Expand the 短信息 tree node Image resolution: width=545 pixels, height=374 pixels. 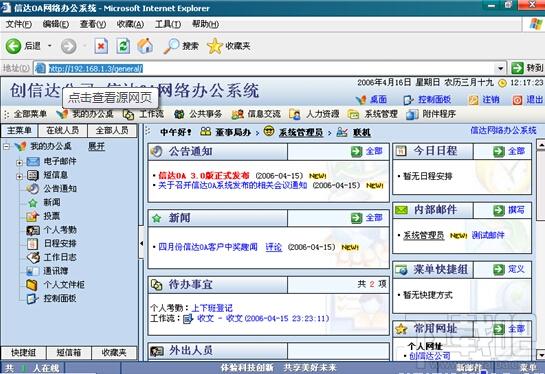[19, 176]
